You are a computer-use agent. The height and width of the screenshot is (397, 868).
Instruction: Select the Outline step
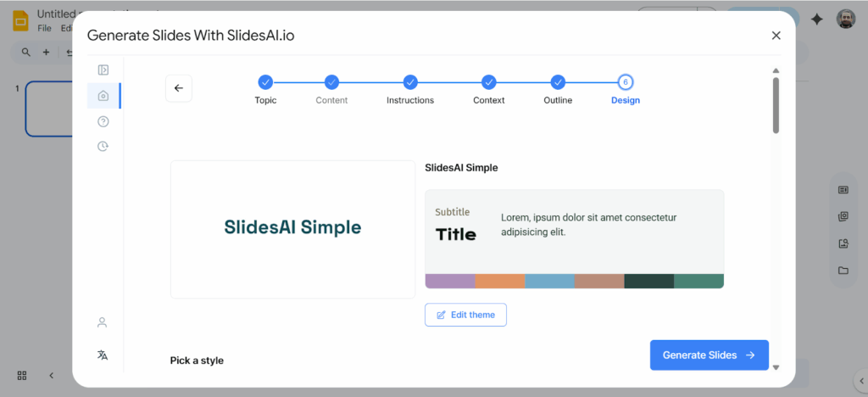(x=558, y=82)
